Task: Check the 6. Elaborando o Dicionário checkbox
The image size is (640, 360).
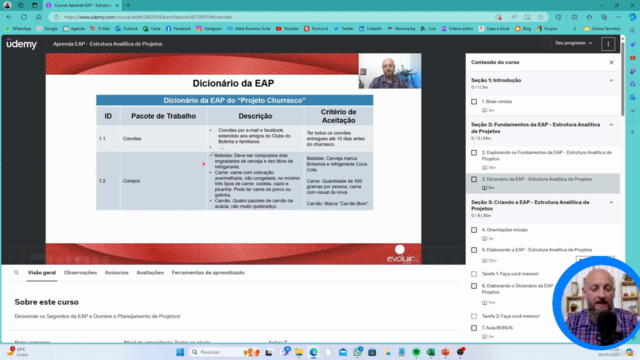Action: (474, 286)
